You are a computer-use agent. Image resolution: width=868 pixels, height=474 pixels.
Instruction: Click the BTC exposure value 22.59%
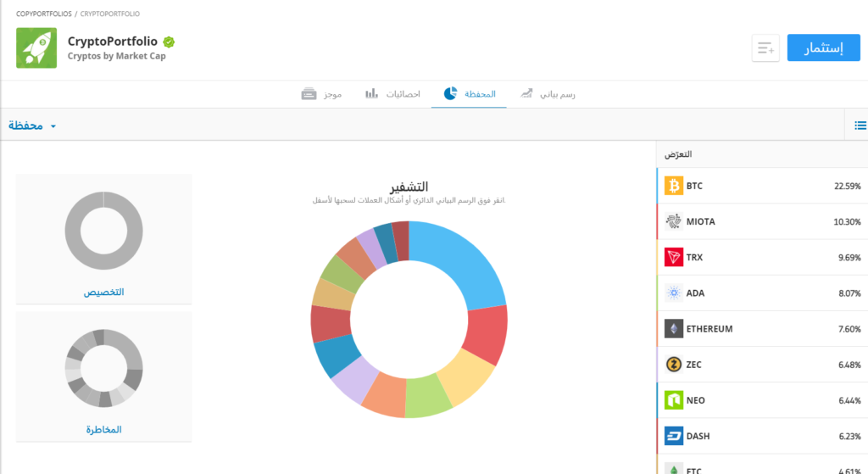click(848, 186)
